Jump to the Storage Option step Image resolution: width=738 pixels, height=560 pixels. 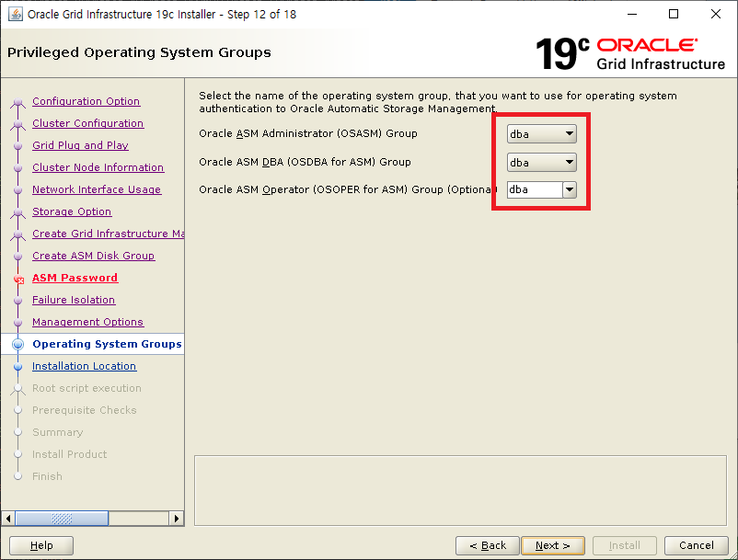pyautogui.click(x=72, y=211)
